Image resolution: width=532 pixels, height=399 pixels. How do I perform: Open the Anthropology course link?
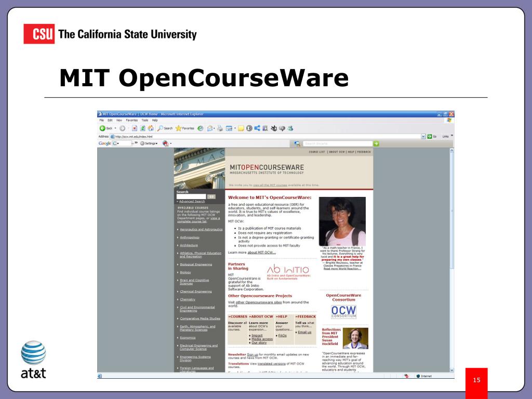tap(190, 237)
